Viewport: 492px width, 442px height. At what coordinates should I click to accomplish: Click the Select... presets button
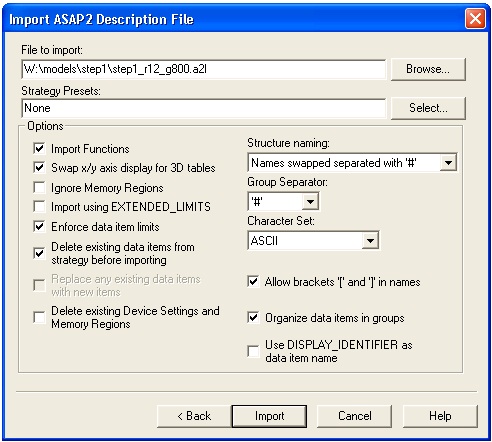pos(428,108)
